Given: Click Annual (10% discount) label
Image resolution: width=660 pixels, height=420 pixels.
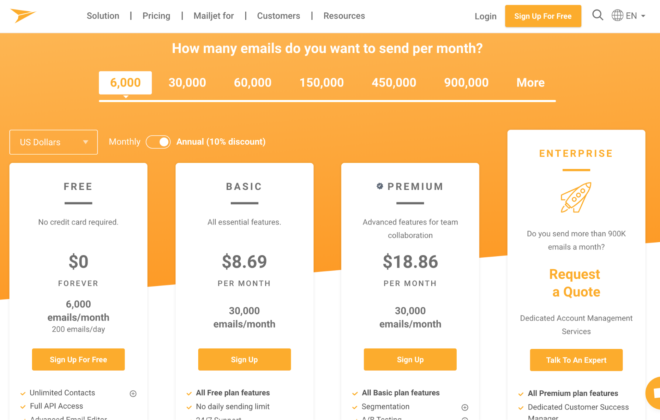Looking at the screenshot, I should pos(221,142).
